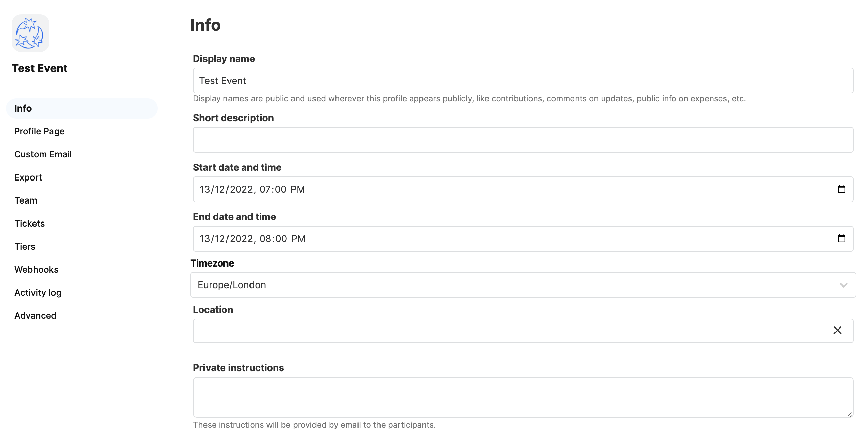
Task: View the Activity log
Action: coord(38,293)
